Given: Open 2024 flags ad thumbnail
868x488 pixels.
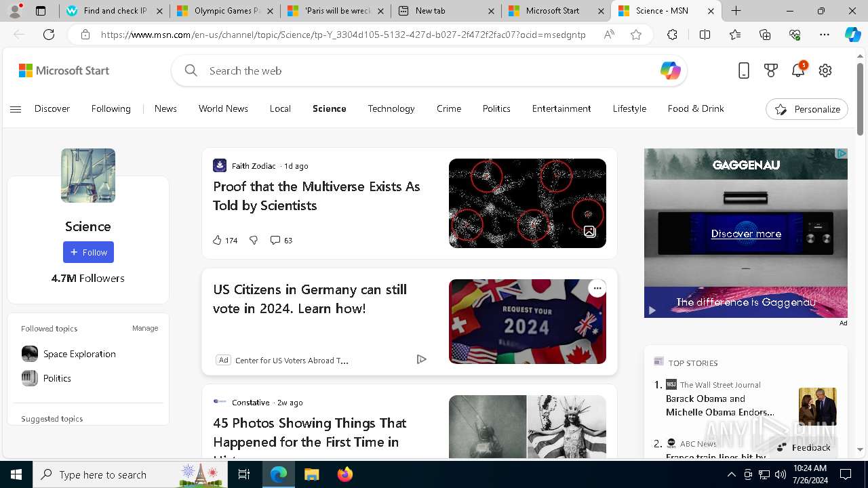Looking at the screenshot, I should [528, 321].
